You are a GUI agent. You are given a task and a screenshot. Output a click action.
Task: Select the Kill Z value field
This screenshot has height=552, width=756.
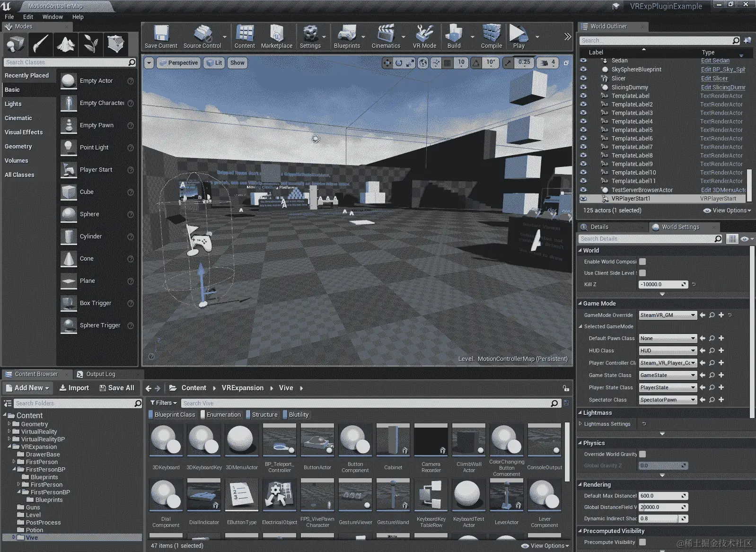pos(663,284)
